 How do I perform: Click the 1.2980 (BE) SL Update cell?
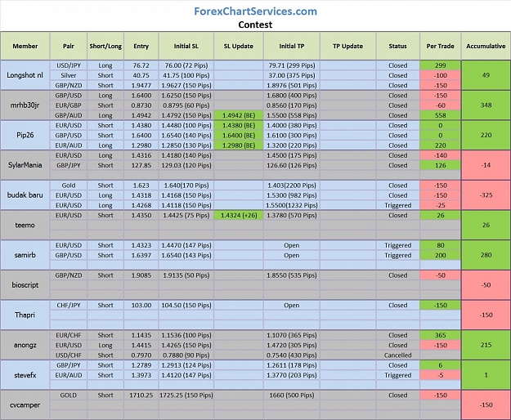pyautogui.click(x=239, y=145)
